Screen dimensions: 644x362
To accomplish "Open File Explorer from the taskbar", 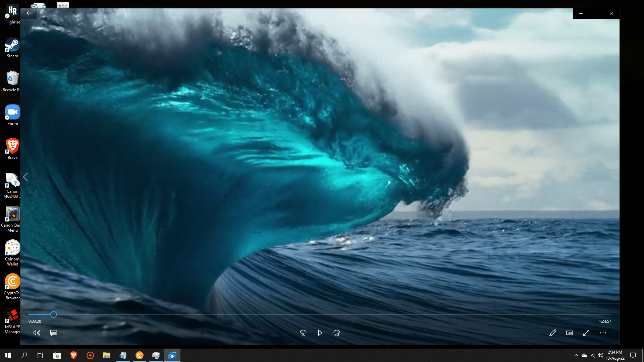I will (107, 355).
